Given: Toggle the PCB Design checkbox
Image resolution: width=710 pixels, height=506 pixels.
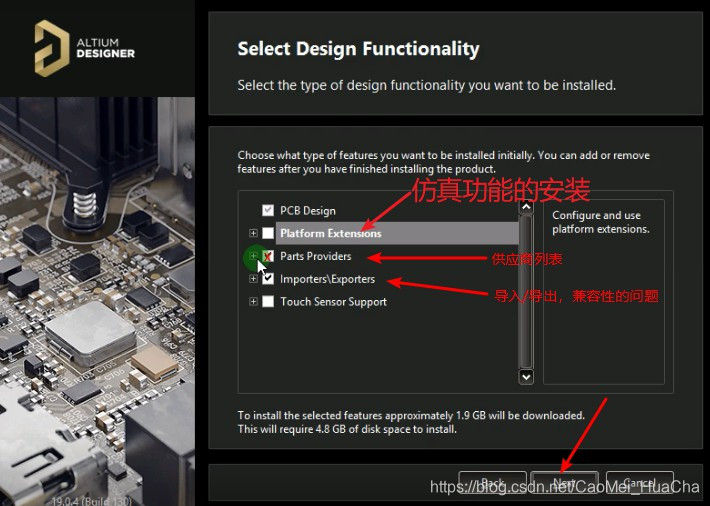Looking at the screenshot, I should coord(268,211).
